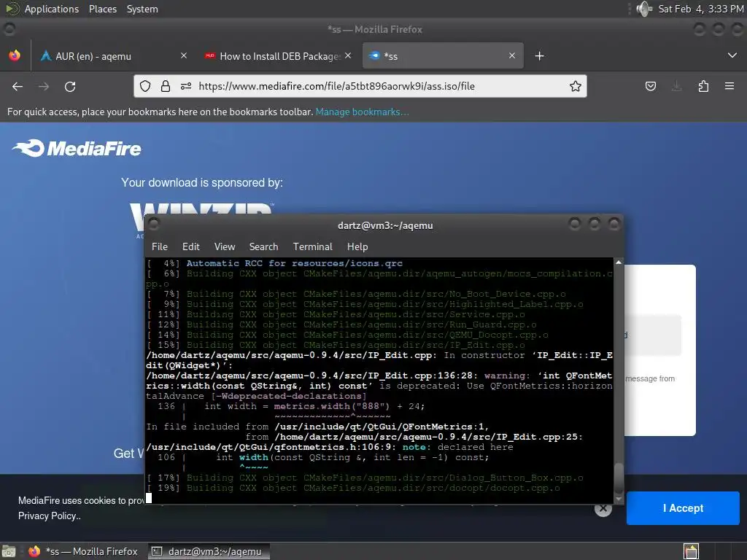Open Firefox downloads panel

[x=676, y=86]
